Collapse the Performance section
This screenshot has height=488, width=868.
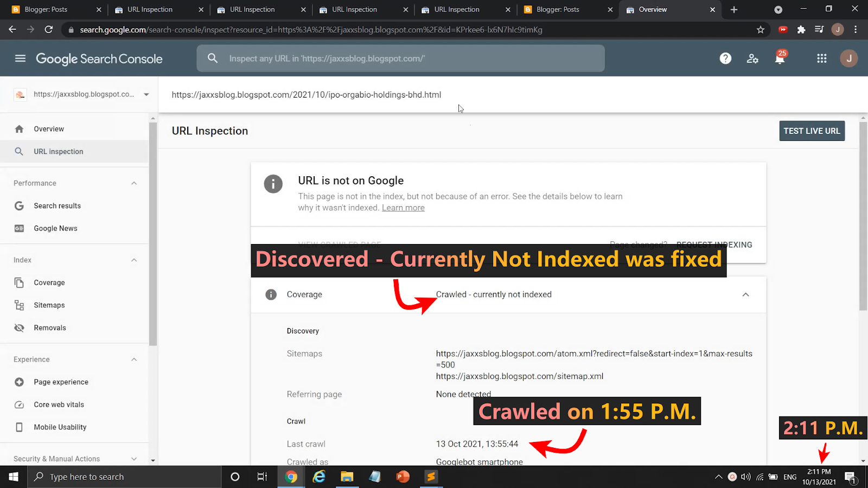pos(134,183)
